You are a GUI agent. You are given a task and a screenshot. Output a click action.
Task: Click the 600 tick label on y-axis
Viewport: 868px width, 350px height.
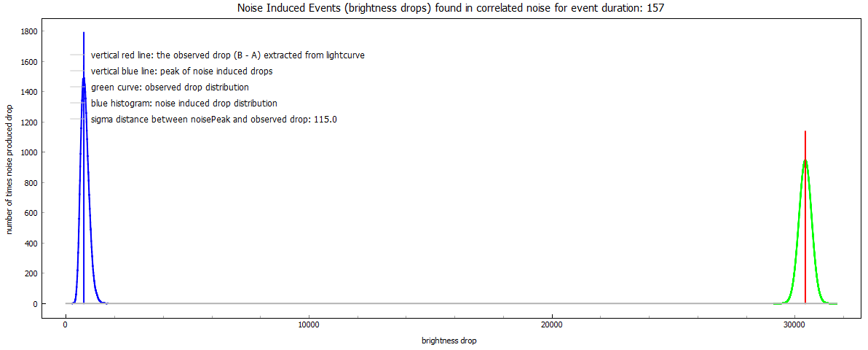[x=31, y=213]
